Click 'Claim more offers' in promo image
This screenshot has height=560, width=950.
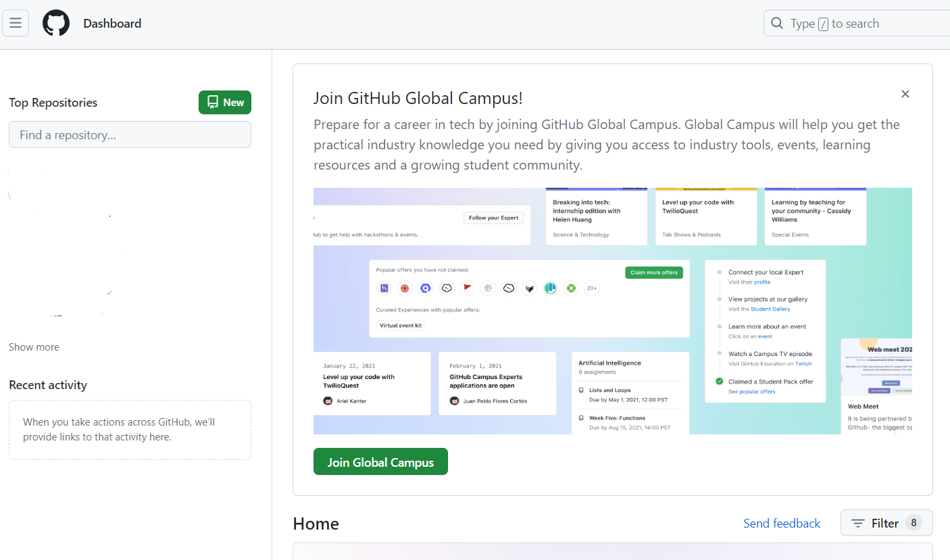654,272
